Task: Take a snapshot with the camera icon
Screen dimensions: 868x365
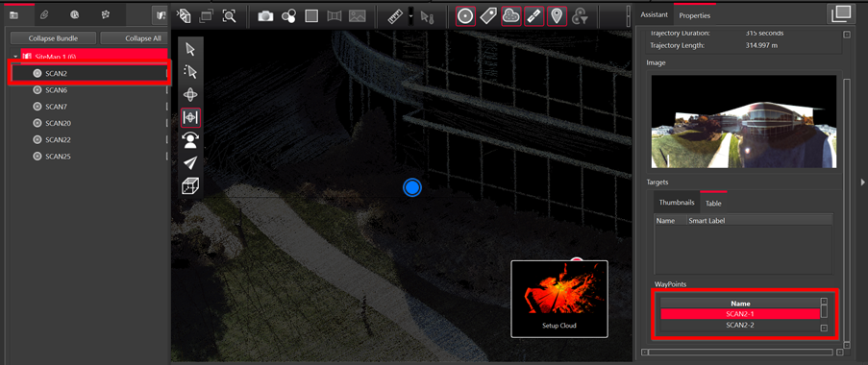Action: tap(265, 16)
